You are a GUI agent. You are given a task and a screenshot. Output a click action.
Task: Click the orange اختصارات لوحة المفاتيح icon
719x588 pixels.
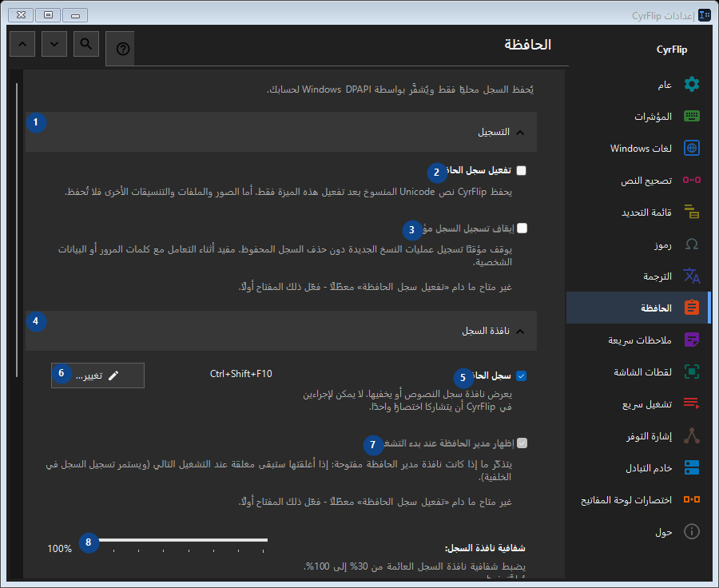pyautogui.click(x=692, y=499)
